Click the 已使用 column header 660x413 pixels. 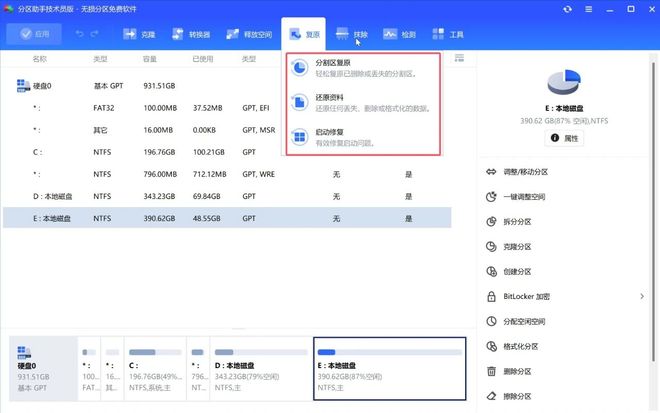click(203, 59)
